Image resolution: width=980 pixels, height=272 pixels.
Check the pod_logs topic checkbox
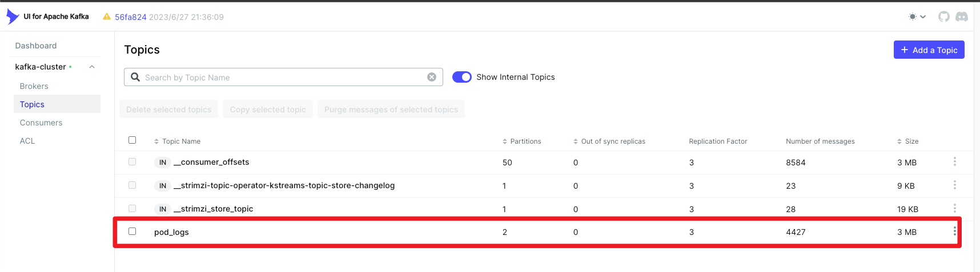132,231
